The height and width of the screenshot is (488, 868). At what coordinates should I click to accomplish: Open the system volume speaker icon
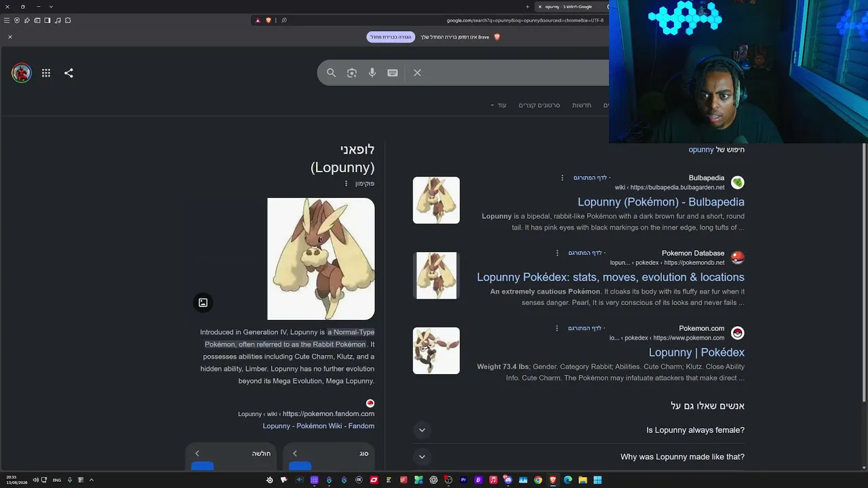[x=35, y=480]
